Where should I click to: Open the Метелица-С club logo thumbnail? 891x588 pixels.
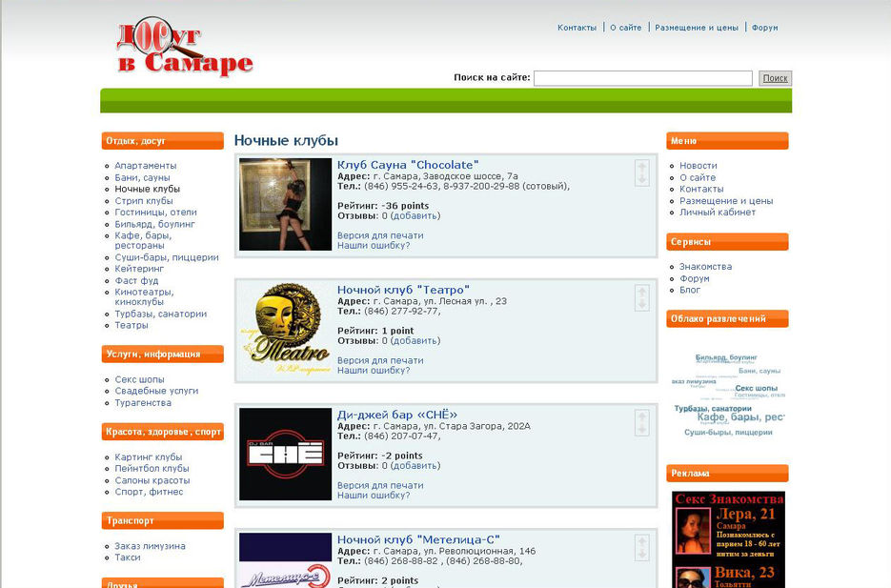tap(285, 560)
